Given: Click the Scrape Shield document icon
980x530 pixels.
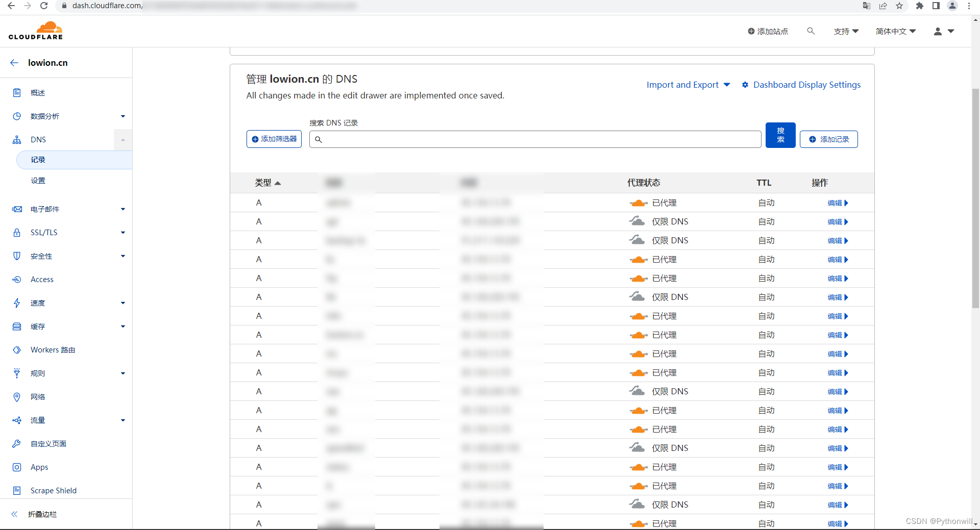Looking at the screenshot, I should tap(17, 491).
